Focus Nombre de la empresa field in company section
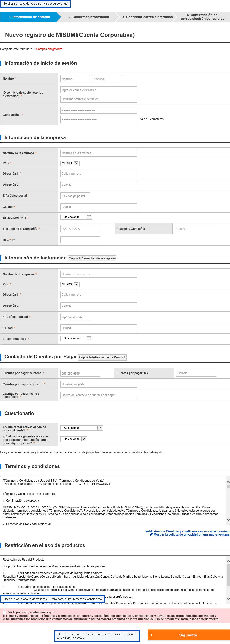The height and width of the screenshot is (644, 230). pos(98,153)
